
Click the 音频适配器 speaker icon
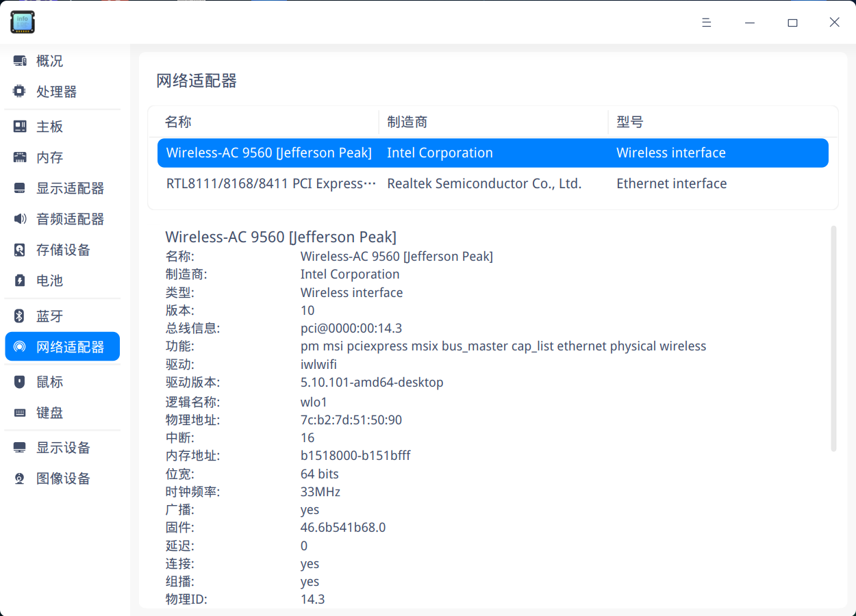click(x=20, y=219)
